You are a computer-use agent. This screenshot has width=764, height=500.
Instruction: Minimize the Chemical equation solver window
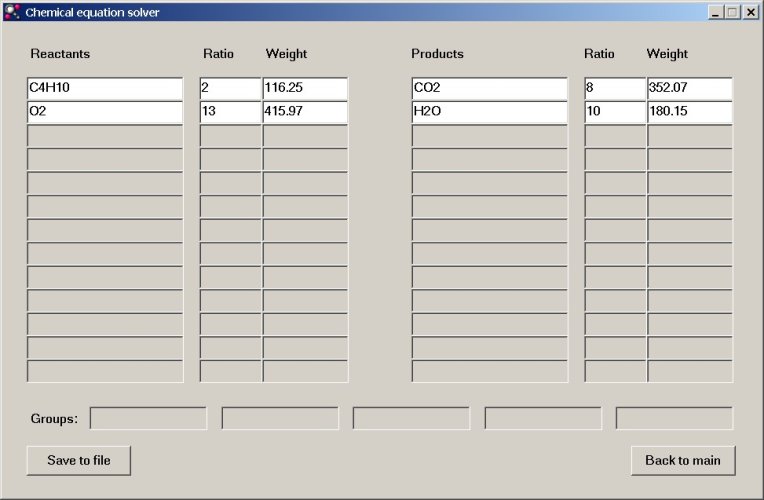pos(715,12)
